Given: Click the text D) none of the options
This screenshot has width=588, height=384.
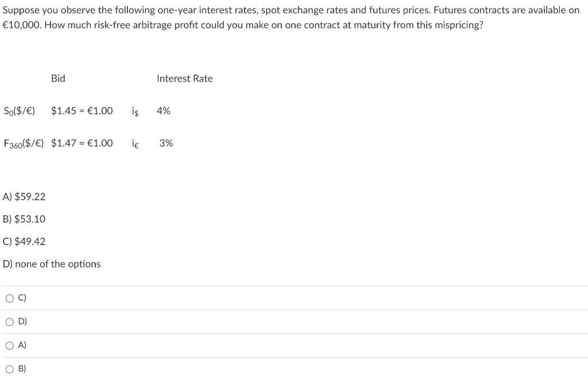Looking at the screenshot, I should pos(52,264).
